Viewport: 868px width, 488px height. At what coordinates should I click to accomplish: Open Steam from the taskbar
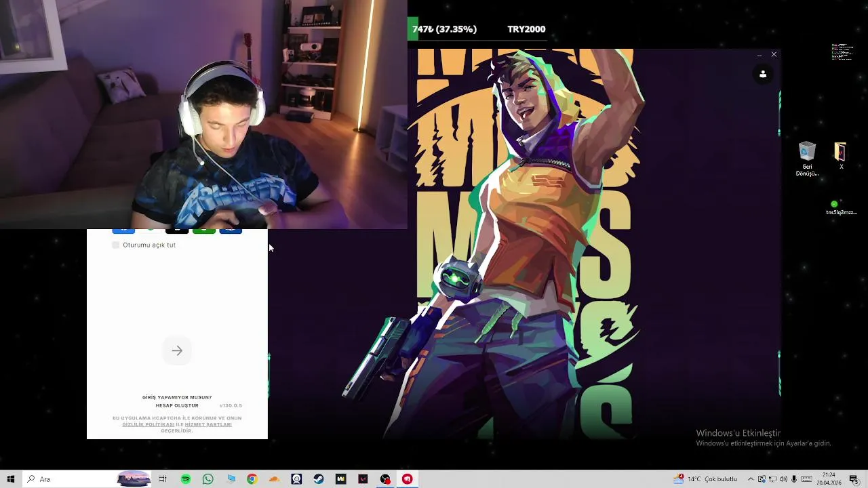[319, 479]
